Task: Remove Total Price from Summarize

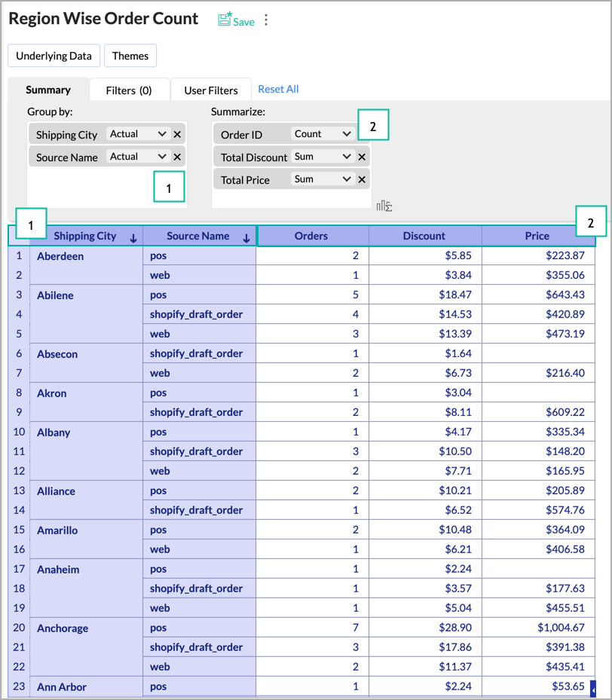Action: 361,179
